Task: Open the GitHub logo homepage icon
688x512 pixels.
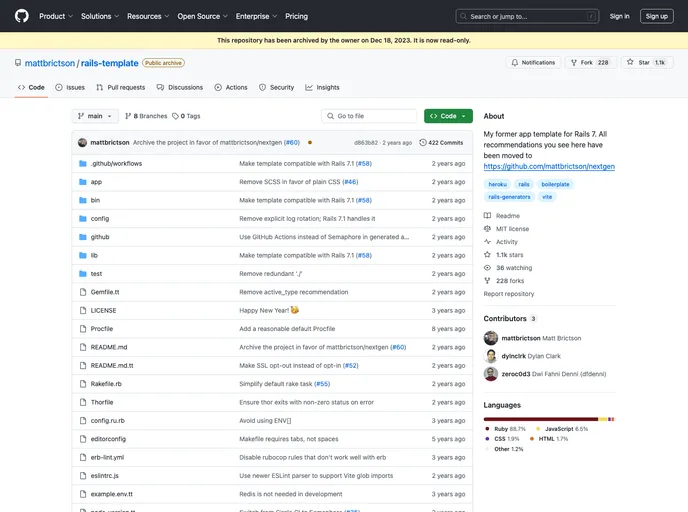Action: pyautogui.click(x=22, y=16)
